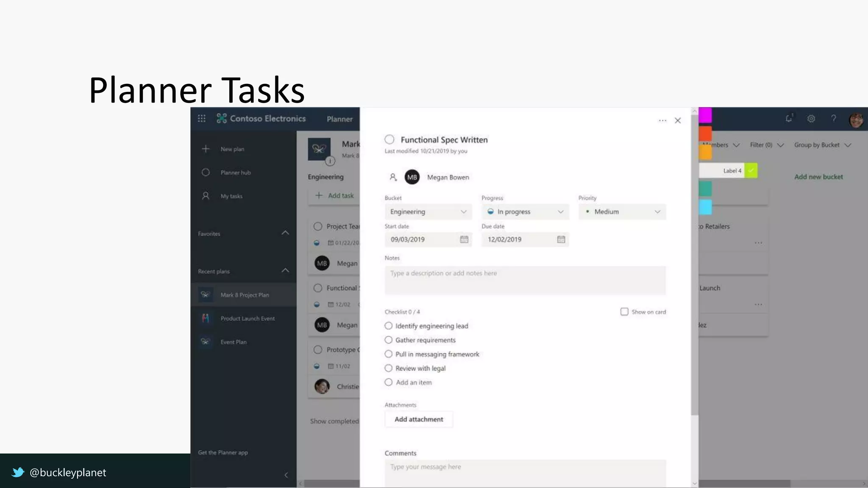The image size is (868, 488).
Task: Select the magenta label swatch
Action: tap(705, 115)
